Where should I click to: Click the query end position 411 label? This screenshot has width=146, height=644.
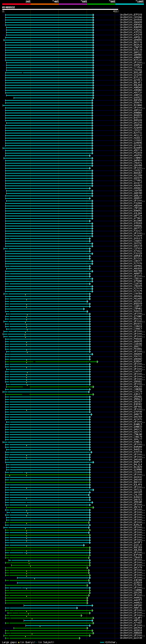115,11
